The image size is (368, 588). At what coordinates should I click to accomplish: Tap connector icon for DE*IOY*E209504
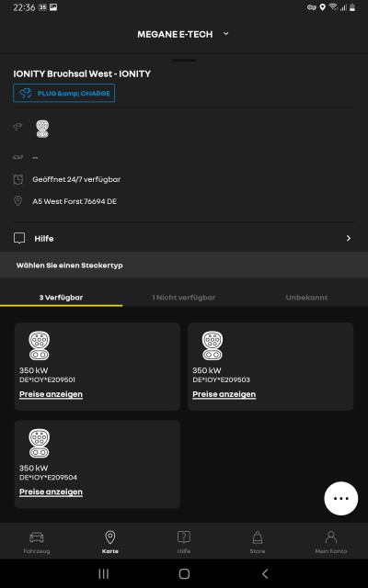[x=39, y=443]
